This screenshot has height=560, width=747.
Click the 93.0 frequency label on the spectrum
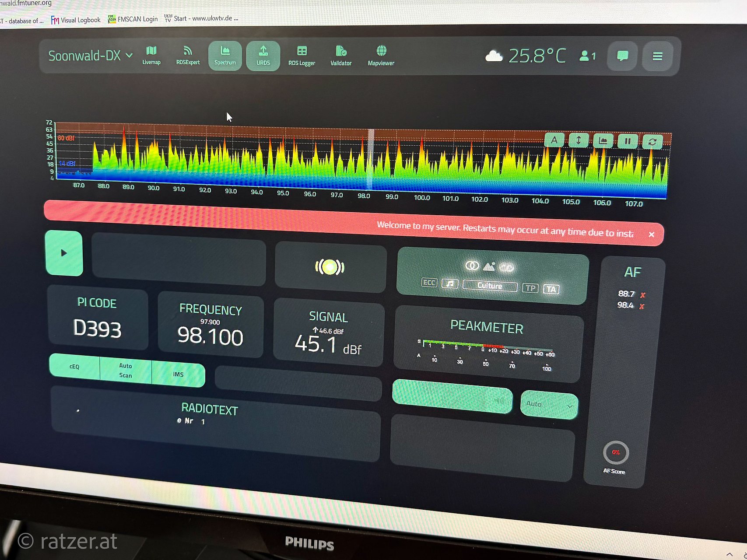coord(231,191)
